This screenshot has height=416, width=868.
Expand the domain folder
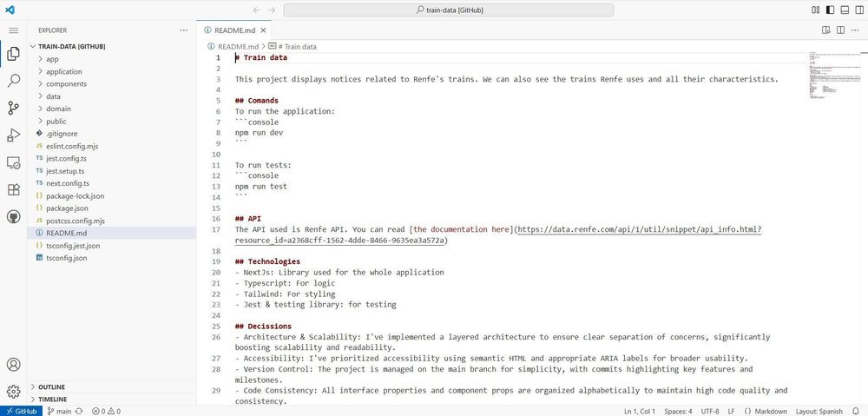pyautogui.click(x=111, y=109)
